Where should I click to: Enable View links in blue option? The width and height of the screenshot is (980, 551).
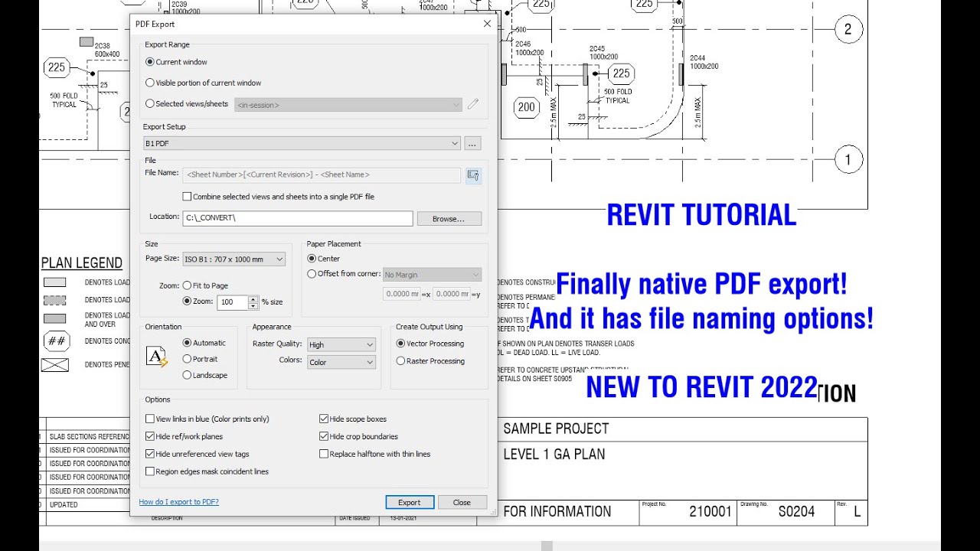click(150, 419)
